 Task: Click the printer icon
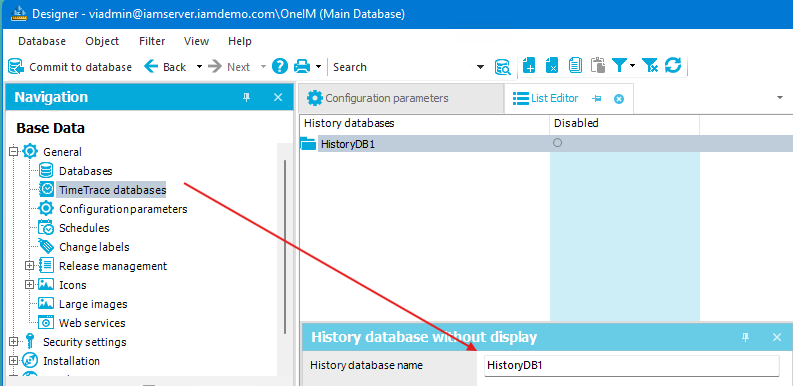pos(302,66)
